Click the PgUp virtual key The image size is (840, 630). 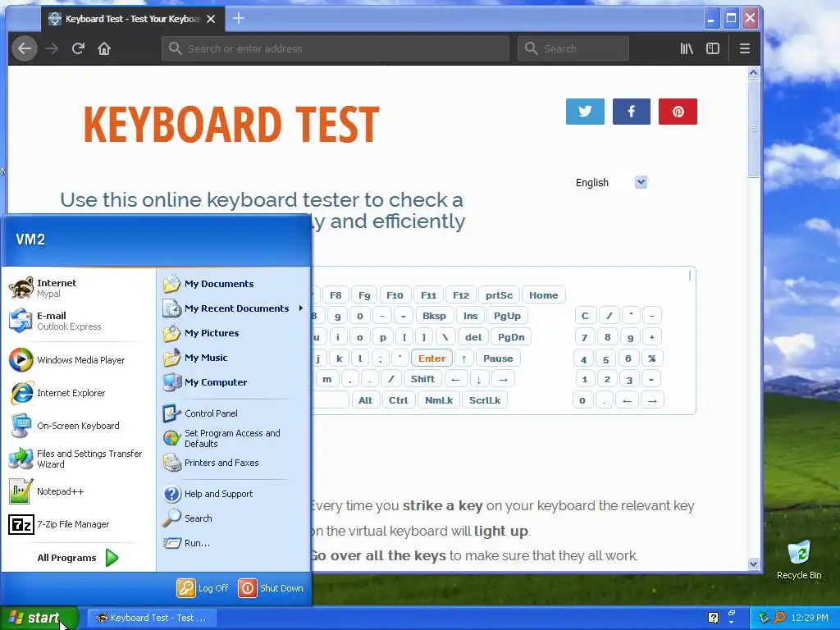coord(507,316)
